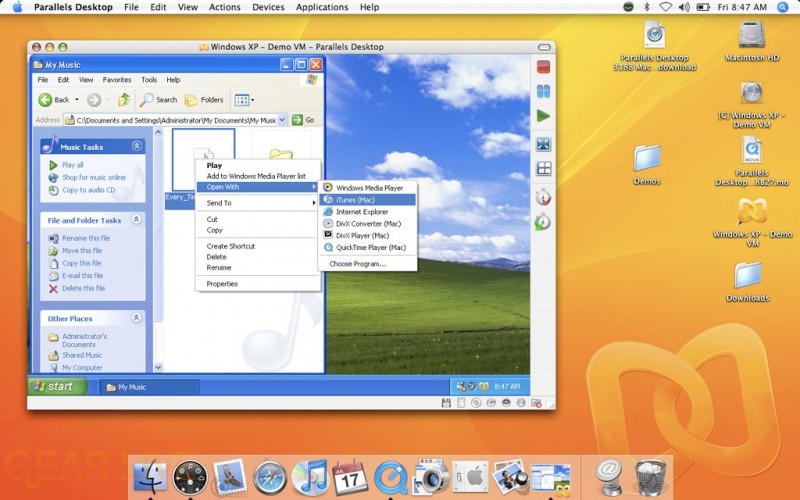Choose Cut in the context menu

(x=258, y=219)
